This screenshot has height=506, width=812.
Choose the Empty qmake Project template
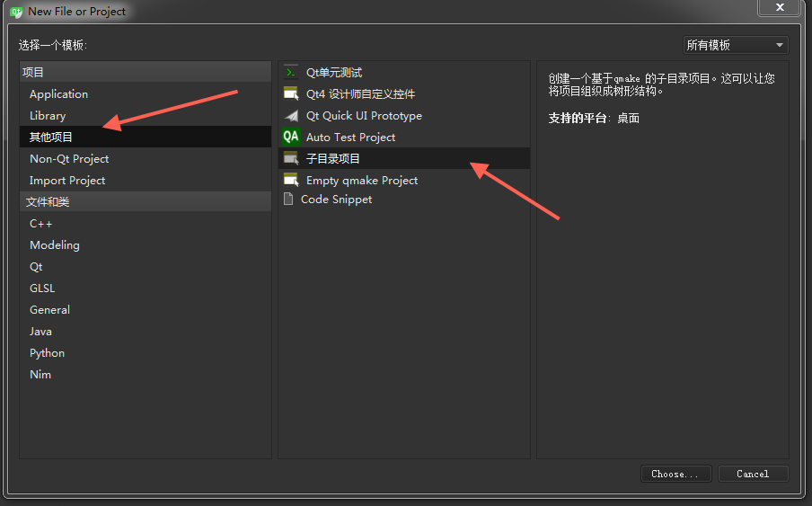(404, 181)
